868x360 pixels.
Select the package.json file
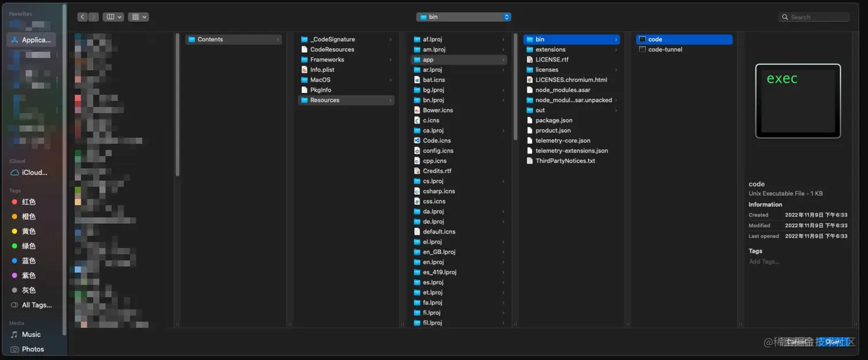tap(572, 121)
